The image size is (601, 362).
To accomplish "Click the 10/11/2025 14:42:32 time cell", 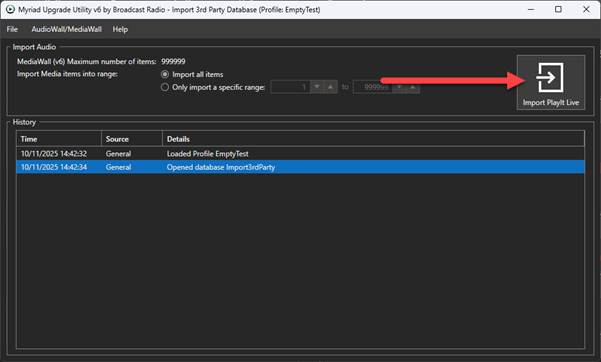I will [54, 153].
